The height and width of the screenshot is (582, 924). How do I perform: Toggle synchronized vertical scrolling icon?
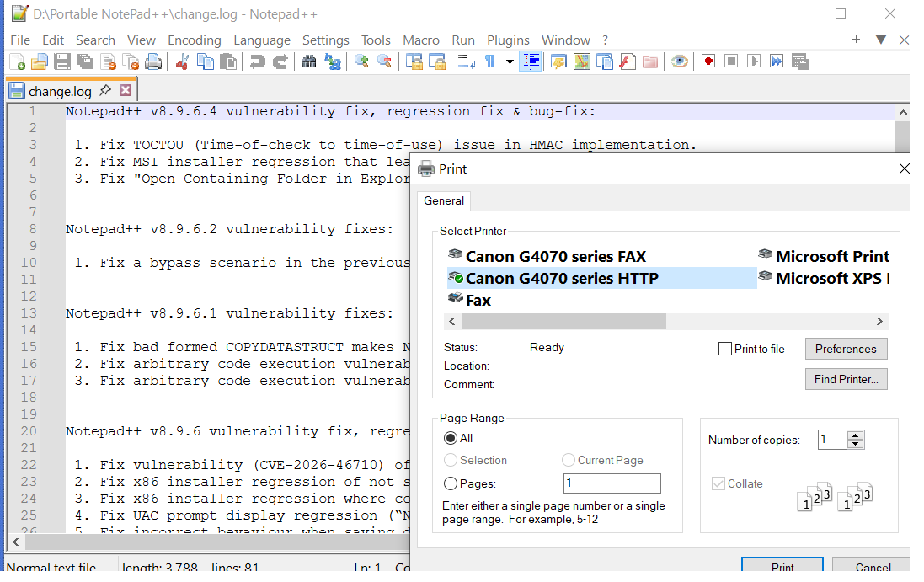click(x=414, y=61)
